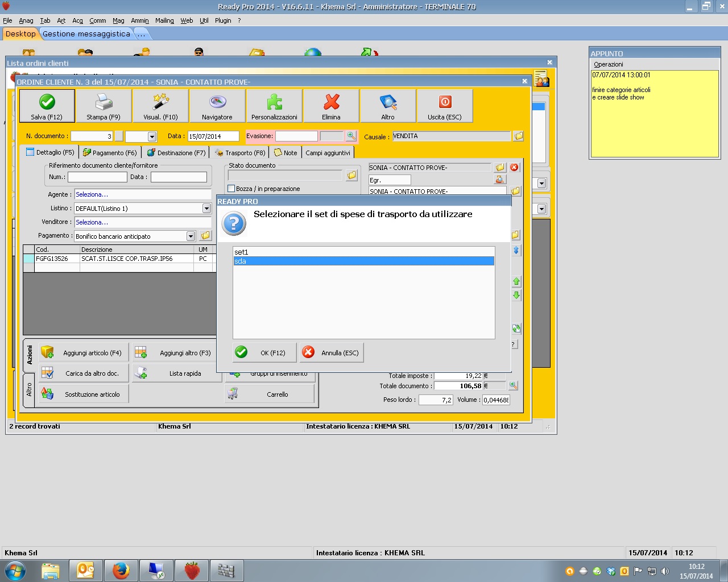Expand the Pagamento Bonifico bancario dropdown

191,236
